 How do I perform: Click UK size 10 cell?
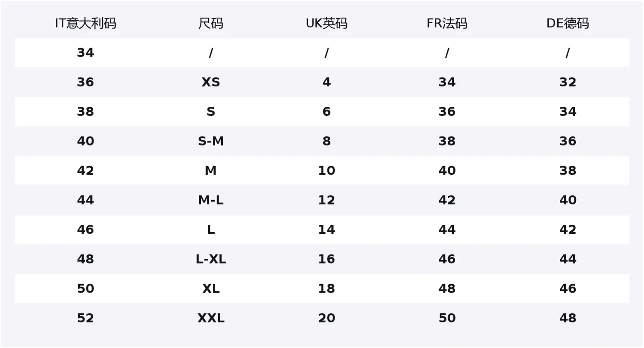[326, 171]
